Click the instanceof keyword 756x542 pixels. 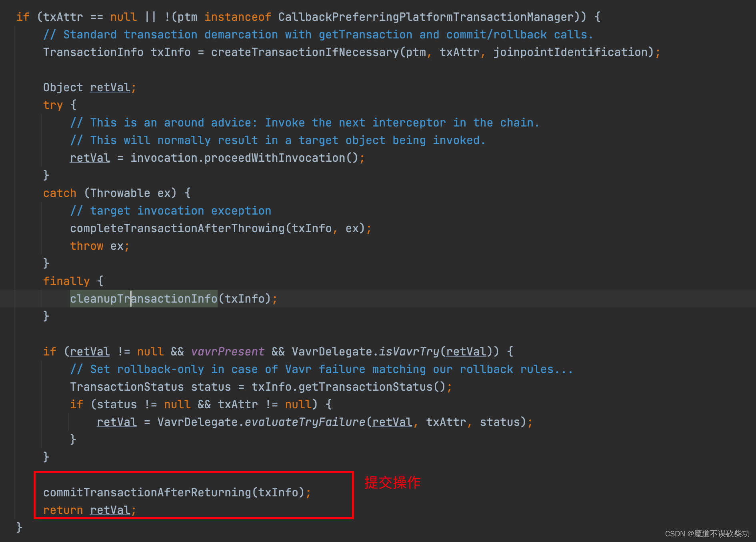tap(238, 17)
